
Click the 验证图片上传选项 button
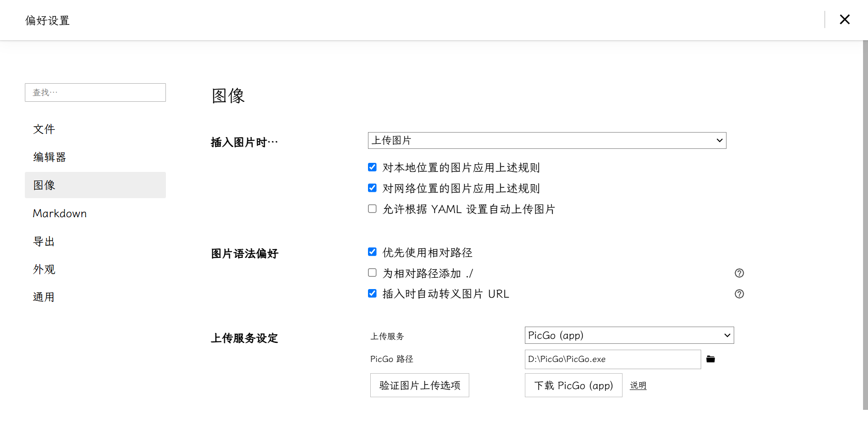coord(420,385)
